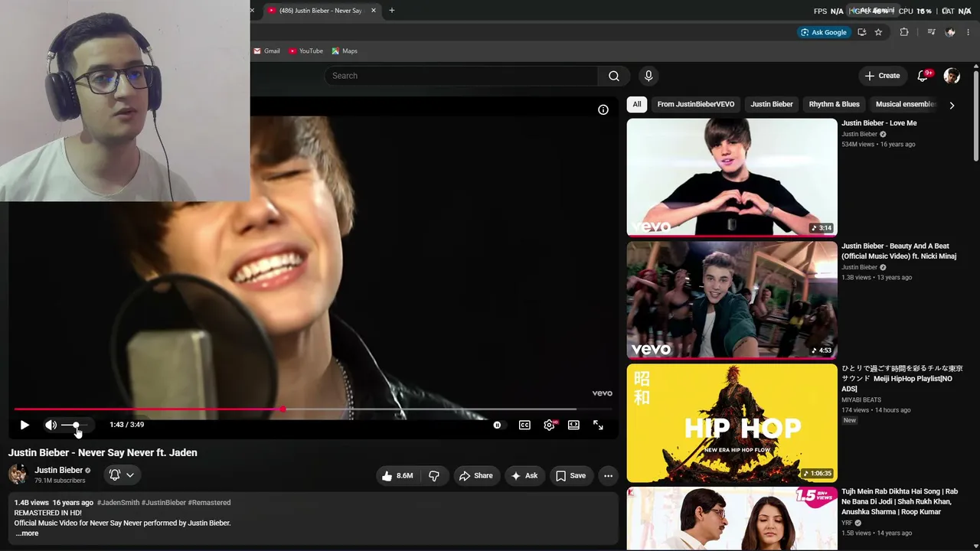Switch to the Justin Bieber browser tab
The image size is (980, 551).
pyautogui.click(x=322, y=11)
